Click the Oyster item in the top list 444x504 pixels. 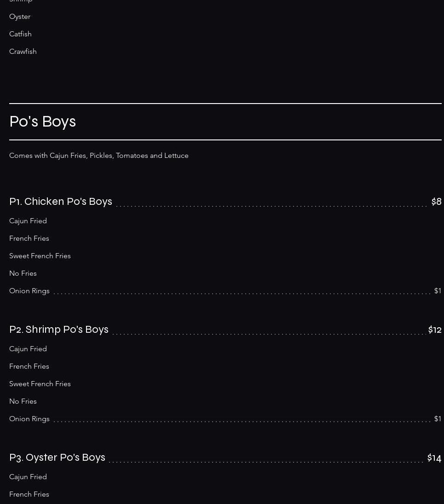20,17
